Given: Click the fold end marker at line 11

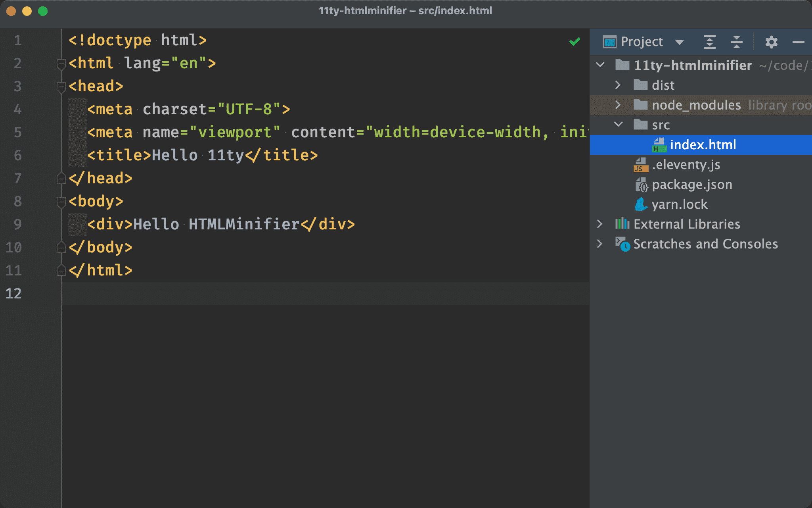Looking at the screenshot, I should point(61,270).
